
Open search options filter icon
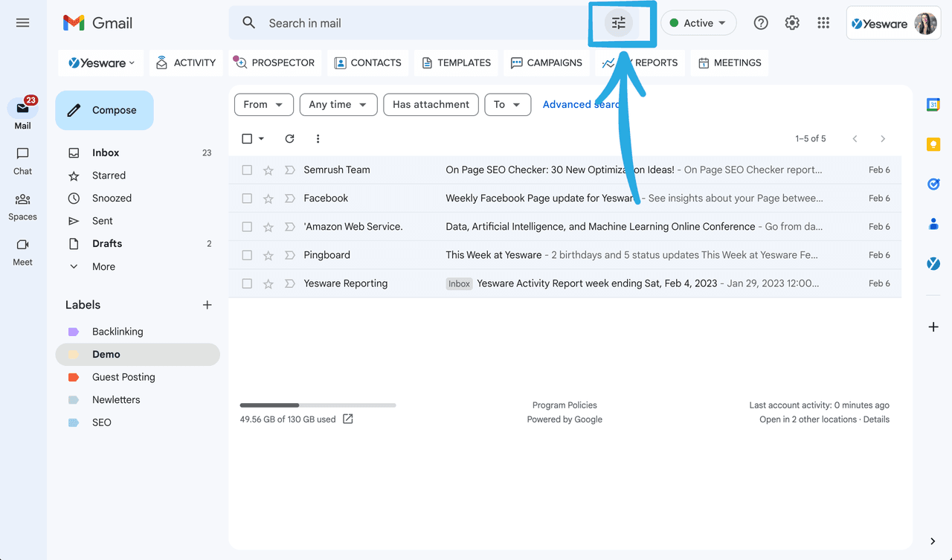click(618, 23)
